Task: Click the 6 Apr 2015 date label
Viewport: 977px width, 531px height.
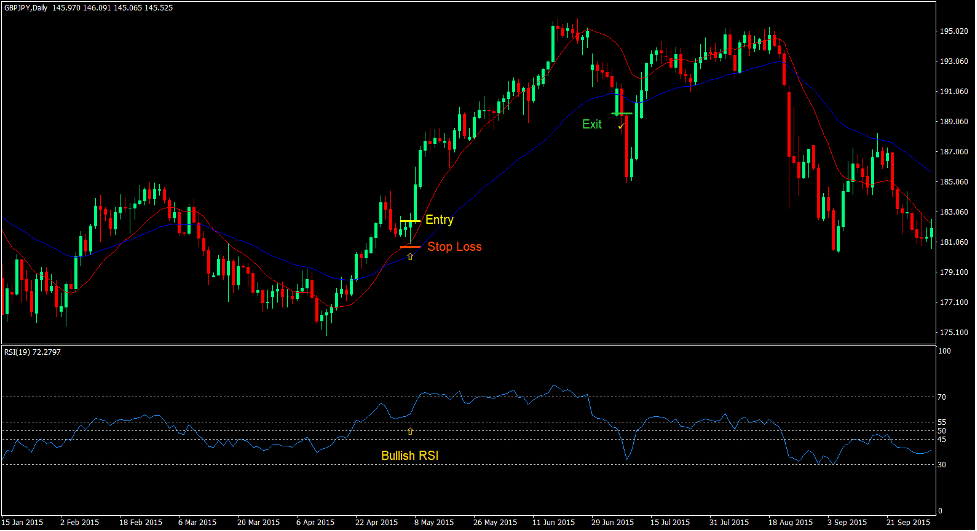Action: (315, 522)
